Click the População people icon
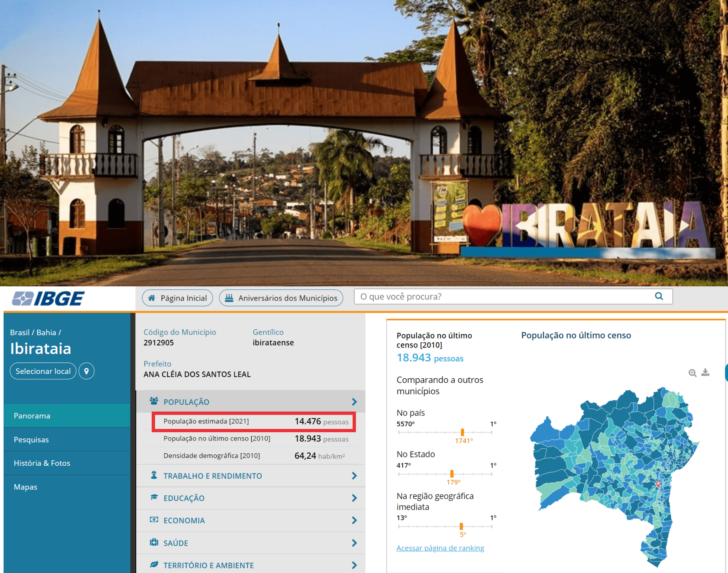 (x=154, y=401)
